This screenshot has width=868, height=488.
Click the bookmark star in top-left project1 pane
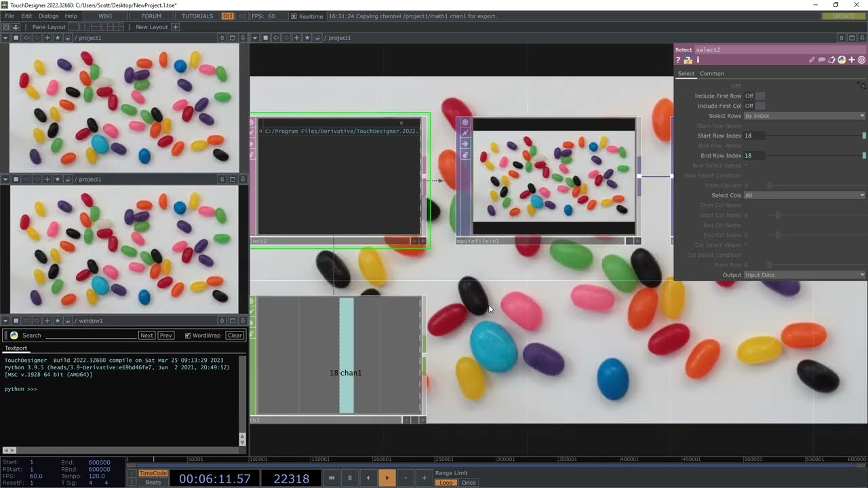coord(57,38)
